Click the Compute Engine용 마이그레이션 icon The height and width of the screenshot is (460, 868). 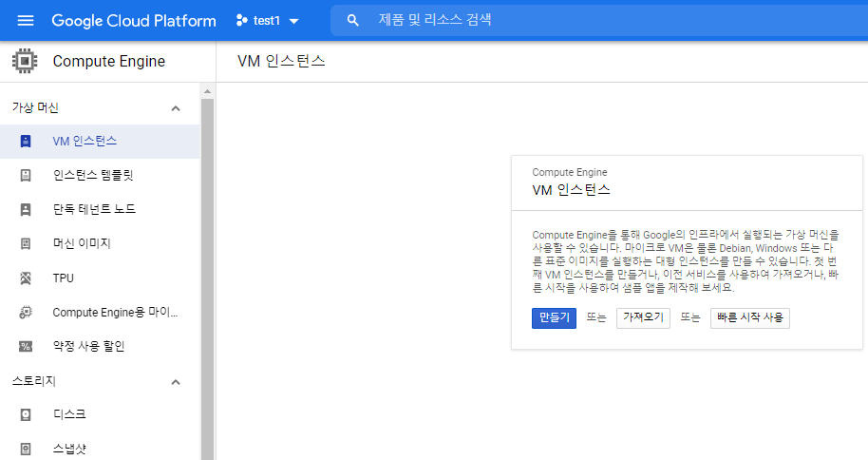coord(26,313)
